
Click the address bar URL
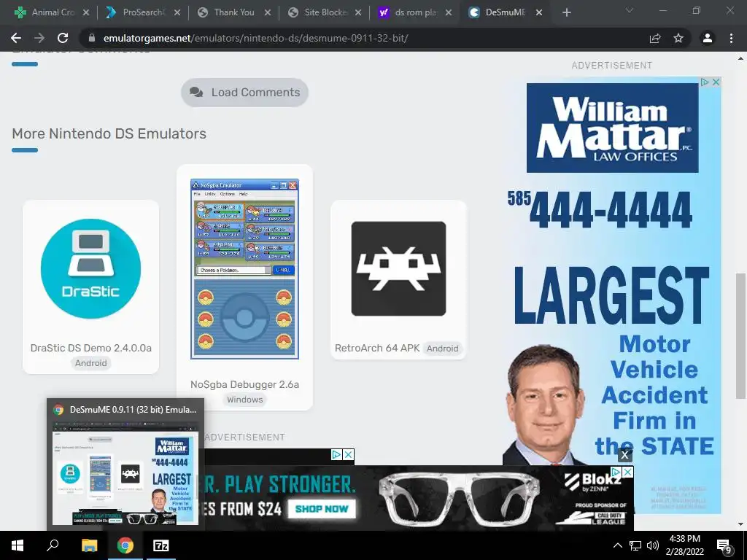(x=255, y=38)
